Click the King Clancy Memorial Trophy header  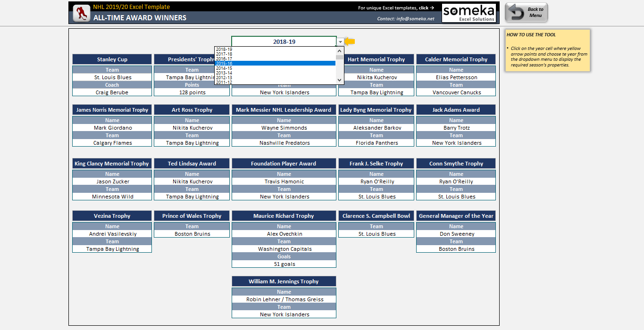112,164
